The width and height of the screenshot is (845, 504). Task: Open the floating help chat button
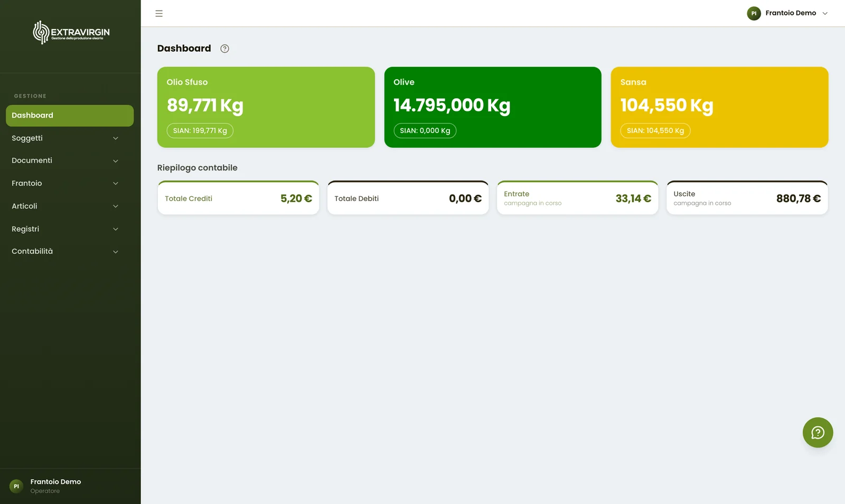[818, 433]
